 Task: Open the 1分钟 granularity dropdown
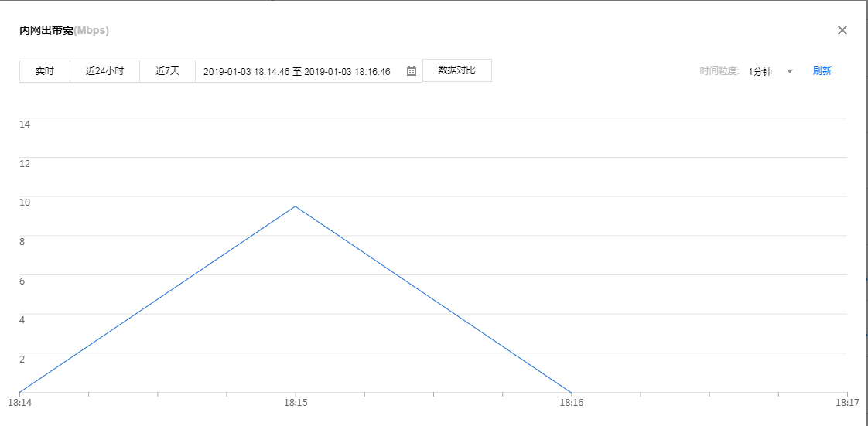coord(760,71)
